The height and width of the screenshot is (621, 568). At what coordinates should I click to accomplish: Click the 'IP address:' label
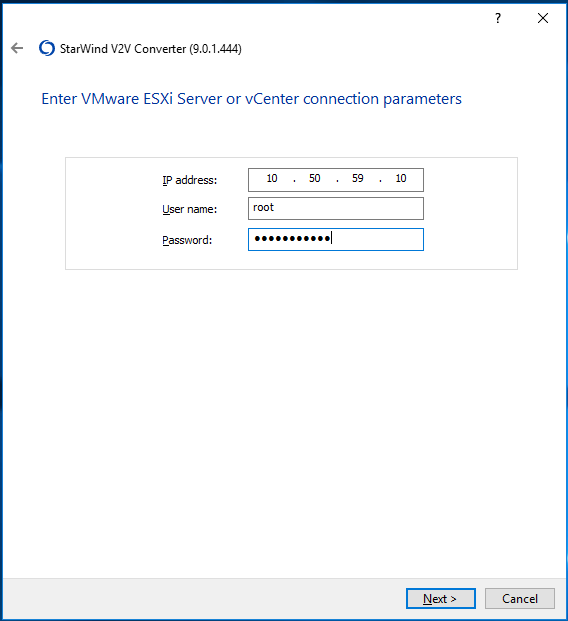tap(190, 180)
